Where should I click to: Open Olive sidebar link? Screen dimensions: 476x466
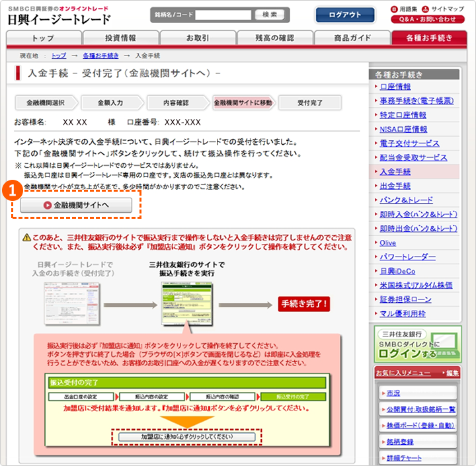coord(387,243)
